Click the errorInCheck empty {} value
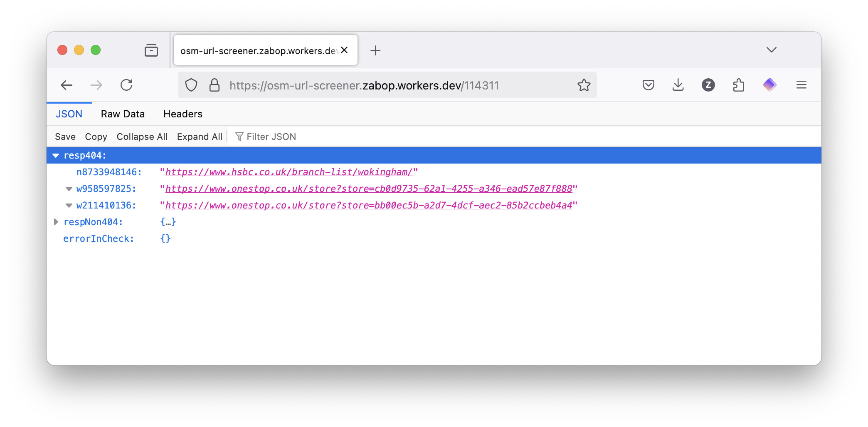This screenshot has width=868, height=427. pyautogui.click(x=165, y=239)
